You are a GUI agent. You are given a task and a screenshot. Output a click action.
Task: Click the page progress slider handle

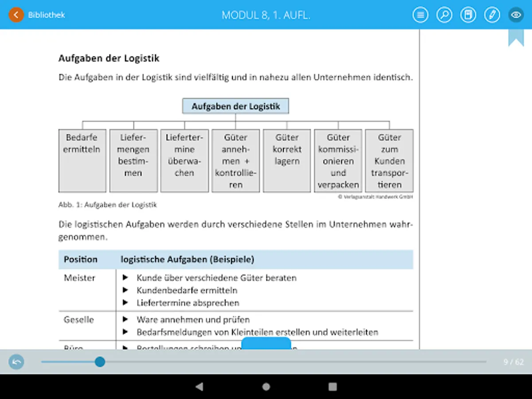click(100, 362)
